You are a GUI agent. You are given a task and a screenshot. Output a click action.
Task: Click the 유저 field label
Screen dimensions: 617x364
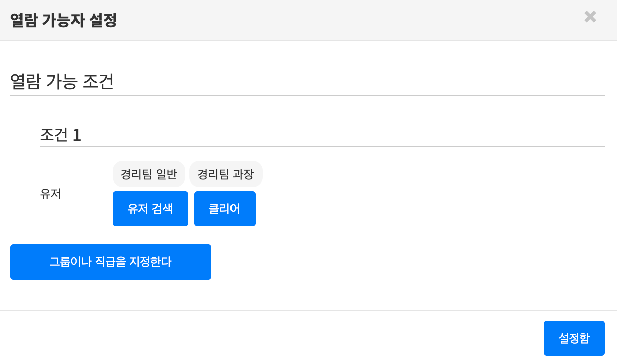tap(50, 194)
